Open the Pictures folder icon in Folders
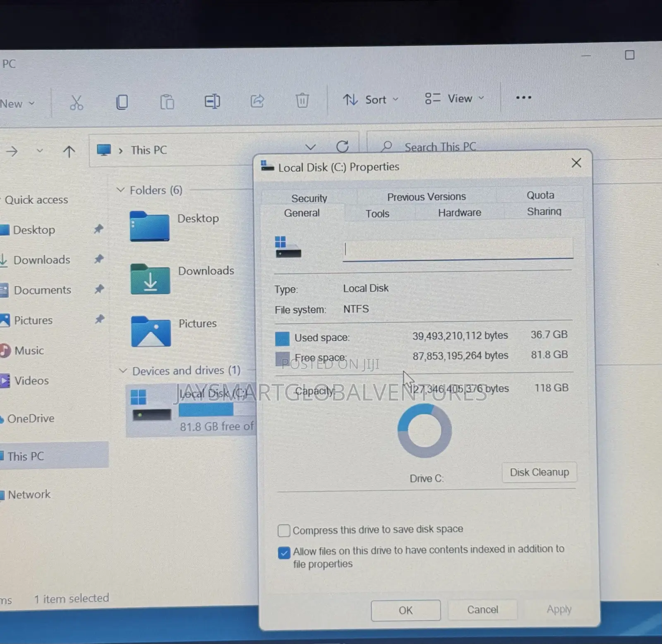The width and height of the screenshot is (662, 644). click(x=151, y=331)
